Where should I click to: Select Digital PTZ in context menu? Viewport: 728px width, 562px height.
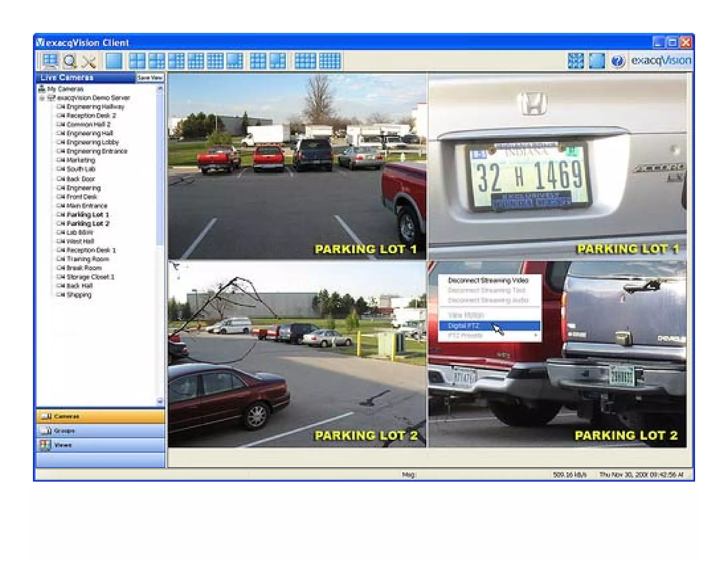464,325
